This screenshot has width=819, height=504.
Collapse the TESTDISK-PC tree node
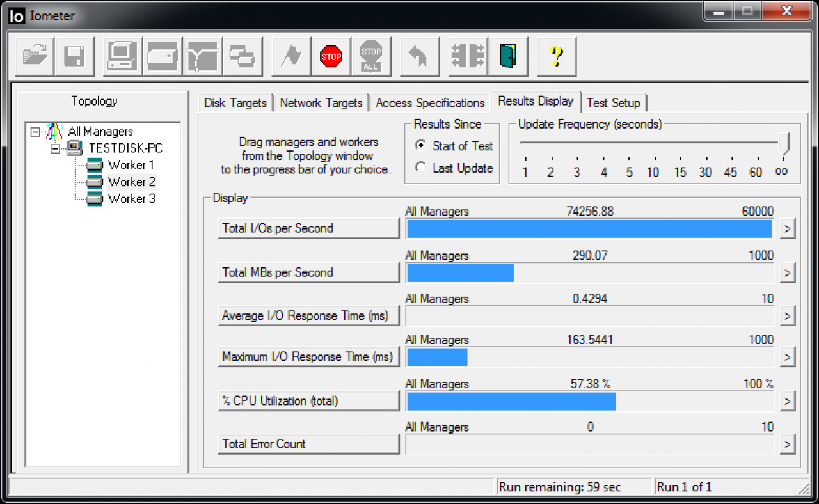[x=56, y=148]
